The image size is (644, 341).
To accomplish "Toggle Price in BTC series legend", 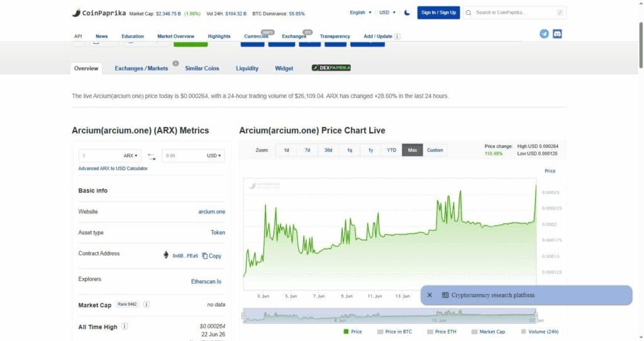I will (394, 332).
